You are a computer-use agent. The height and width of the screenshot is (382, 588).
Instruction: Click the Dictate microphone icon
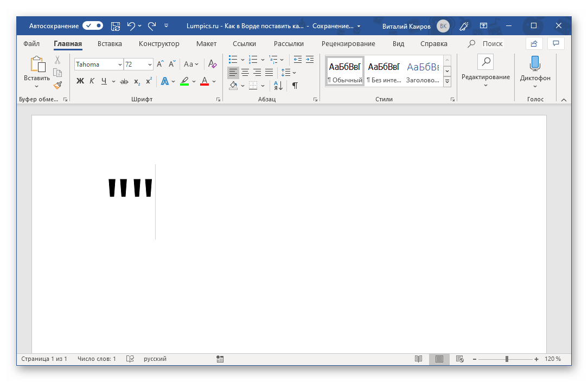click(535, 63)
